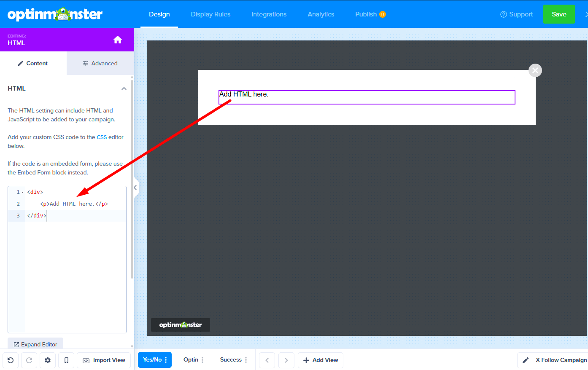Go to the Integrations tab

point(269,14)
